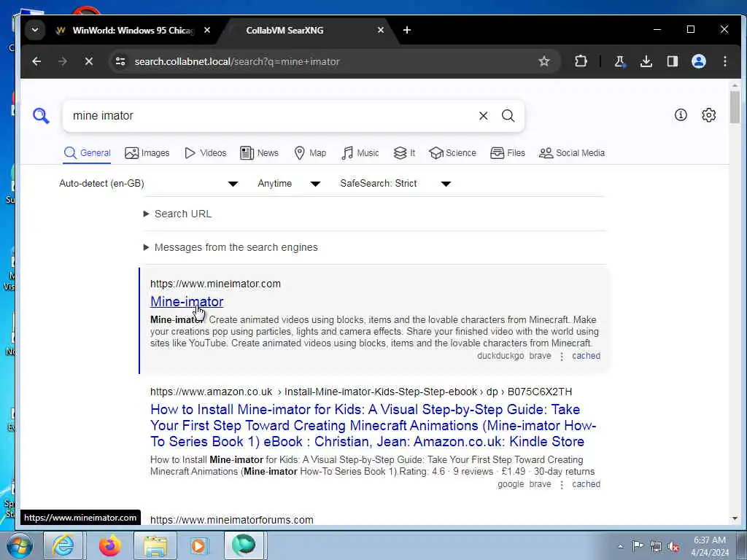Open the SafeSearch: Strict dropdown
The image size is (747, 560).
[x=395, y=183]
